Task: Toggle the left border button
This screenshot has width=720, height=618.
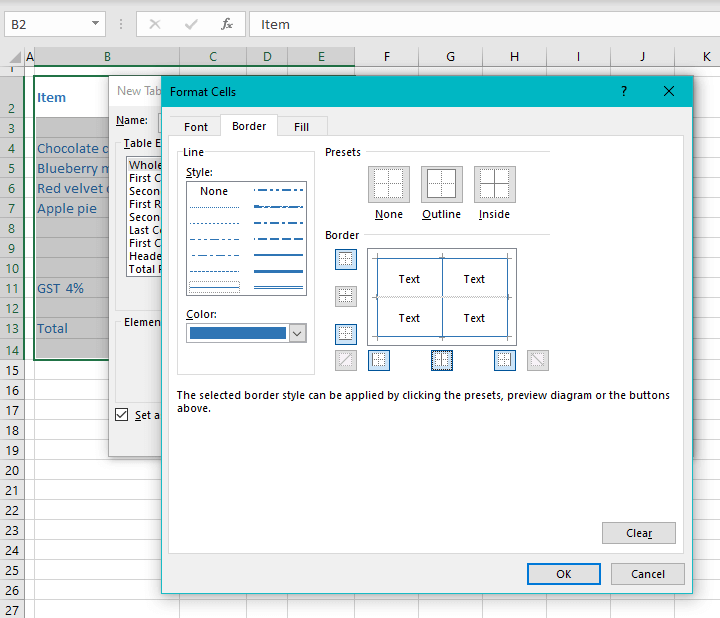Action: click(x=379, y=360)
